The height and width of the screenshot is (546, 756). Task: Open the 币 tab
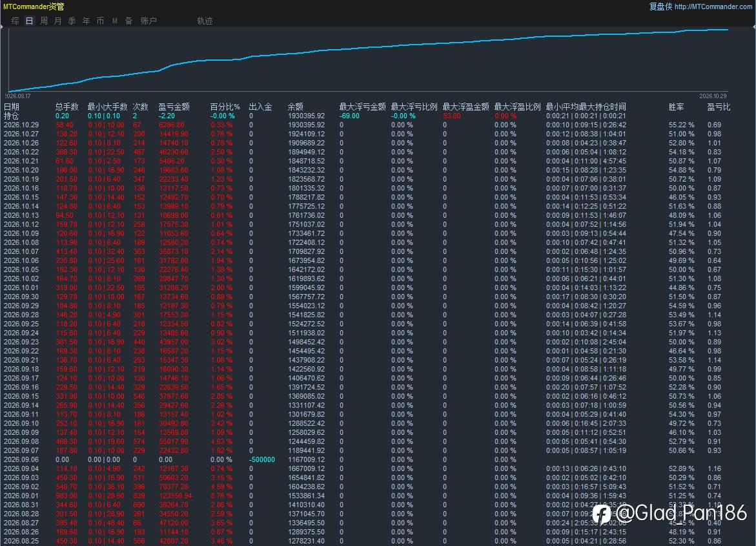click(100, 21)
